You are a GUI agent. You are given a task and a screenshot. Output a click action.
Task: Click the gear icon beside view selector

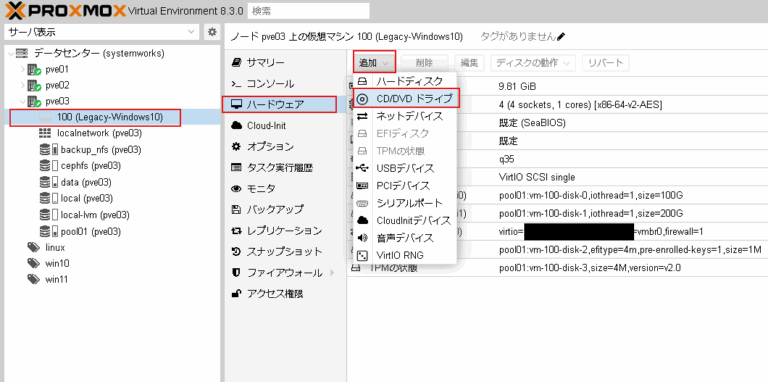pos(212,32)
